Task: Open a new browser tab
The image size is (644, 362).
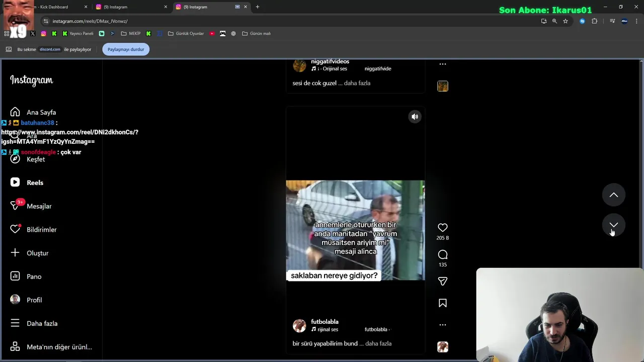Action: (258, 7)
